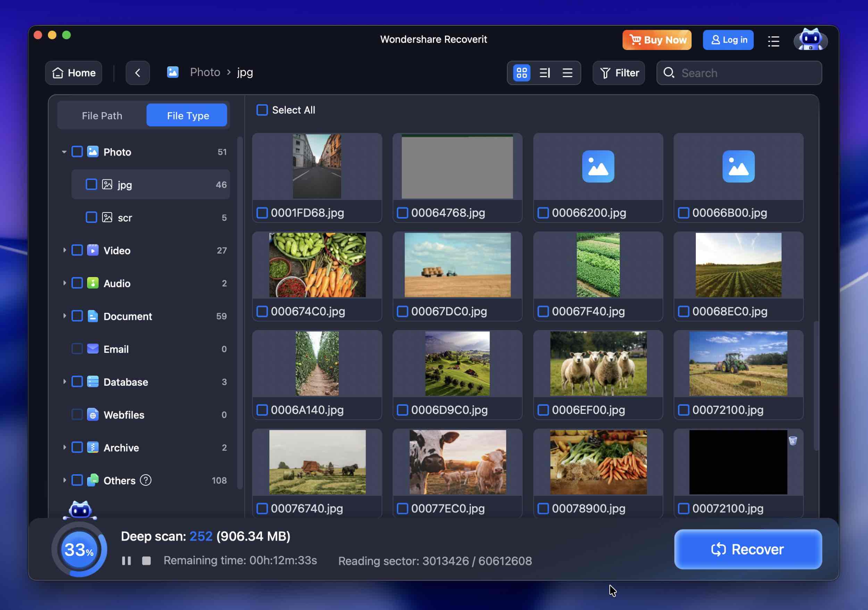Stop the scanning process
This screenshot has width=868, height=610.
(x=146, y=560)
